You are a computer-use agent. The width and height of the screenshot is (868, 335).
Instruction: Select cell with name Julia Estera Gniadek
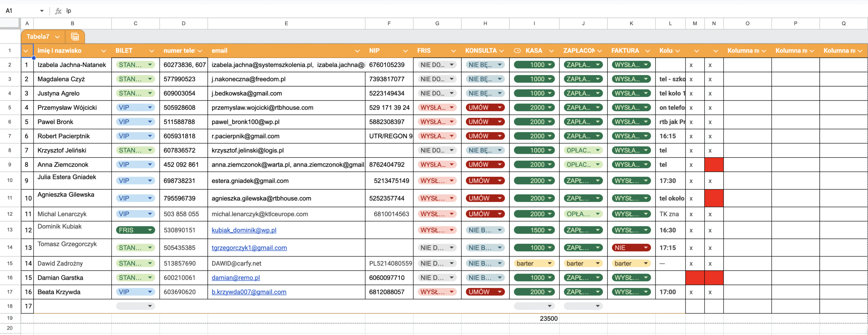(72, 180)
